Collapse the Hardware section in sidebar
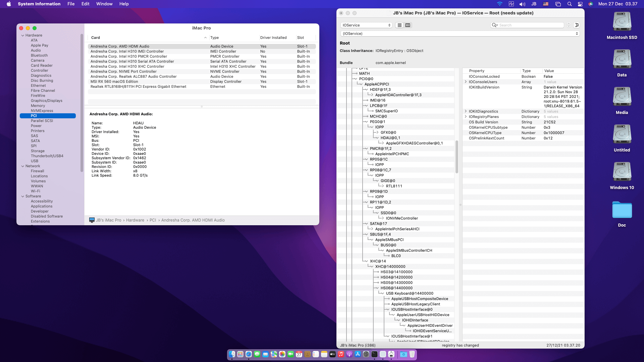The image size is (644, 362). point(23,35)
